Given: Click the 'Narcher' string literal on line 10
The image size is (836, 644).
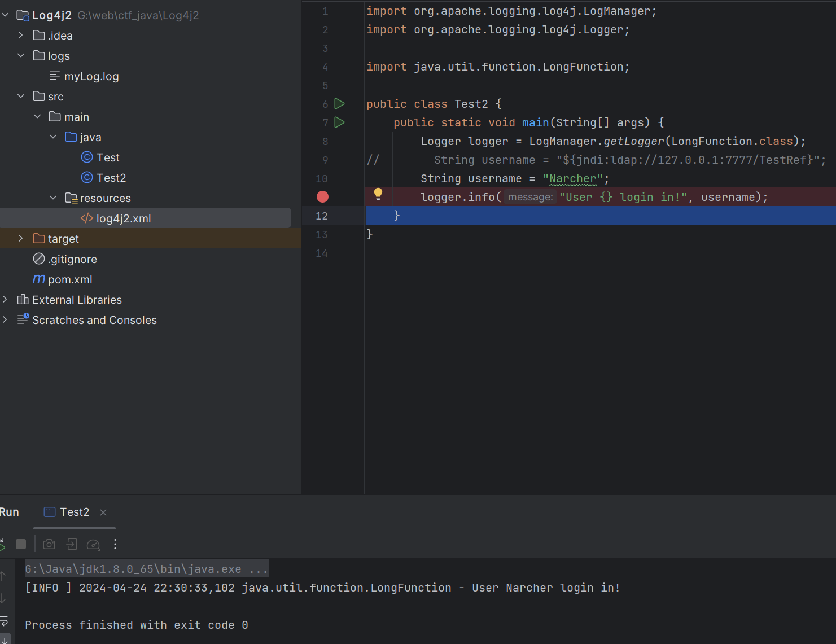Looking at the screenshot, I should (x=573, y=178).
